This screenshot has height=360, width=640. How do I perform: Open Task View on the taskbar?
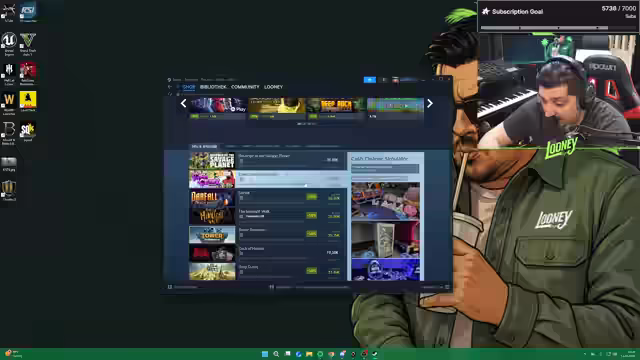point(287,354)
